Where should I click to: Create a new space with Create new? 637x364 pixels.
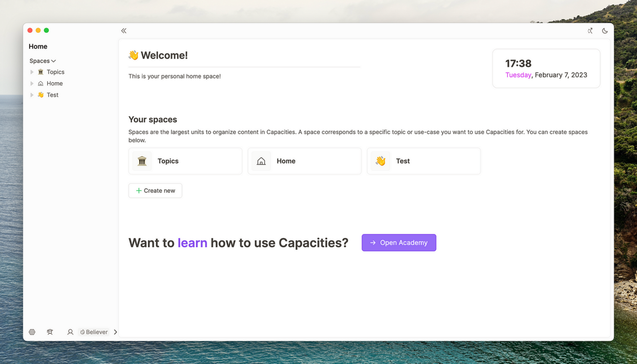coord(155,191)
